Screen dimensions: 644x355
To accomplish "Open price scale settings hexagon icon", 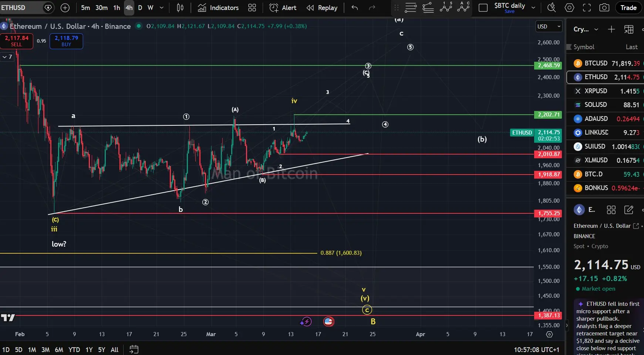I will (x=549, y=334).
